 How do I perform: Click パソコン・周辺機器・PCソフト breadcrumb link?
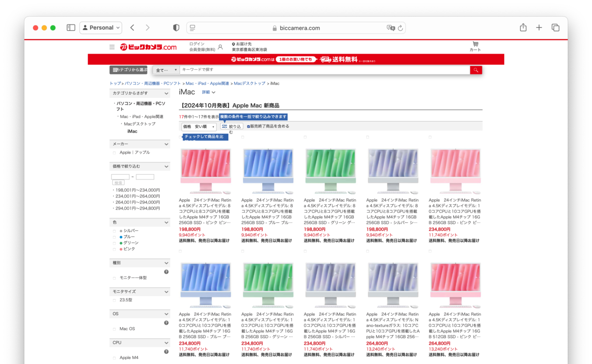153,84
